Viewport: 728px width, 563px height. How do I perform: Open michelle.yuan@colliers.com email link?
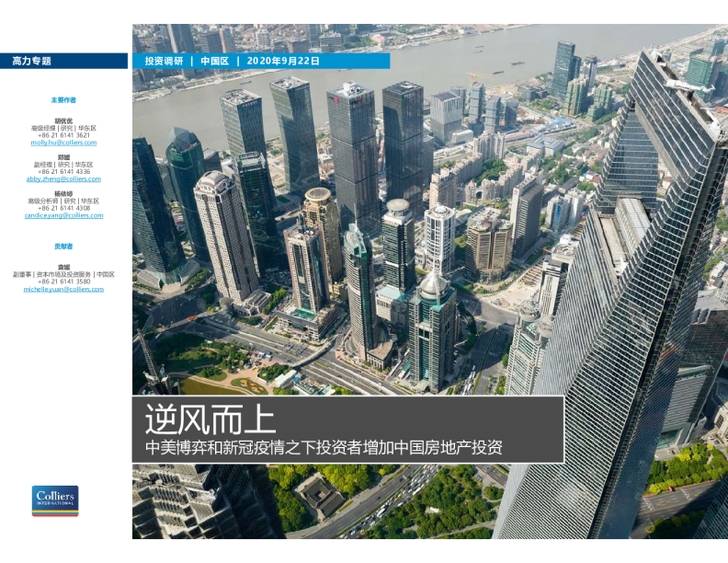(x=63, y=289)
